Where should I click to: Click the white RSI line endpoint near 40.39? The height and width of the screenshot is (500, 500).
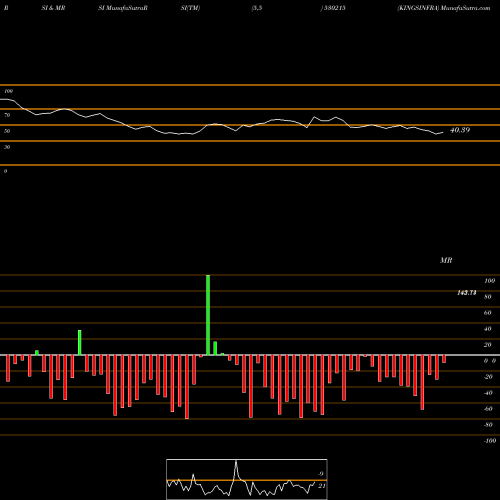pos(443,133)
